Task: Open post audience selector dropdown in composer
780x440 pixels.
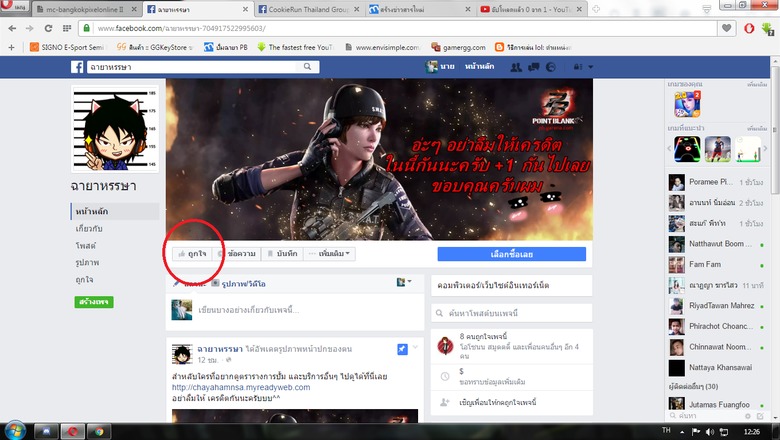Action: click(x=404, y=283)
